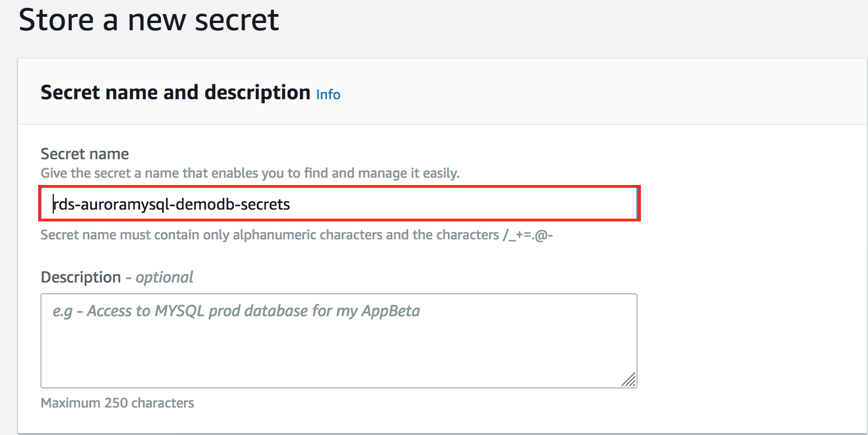This screenshot has height=435, width=868.
Task: Click the 'Description - optional' field label
Action: 117,277
